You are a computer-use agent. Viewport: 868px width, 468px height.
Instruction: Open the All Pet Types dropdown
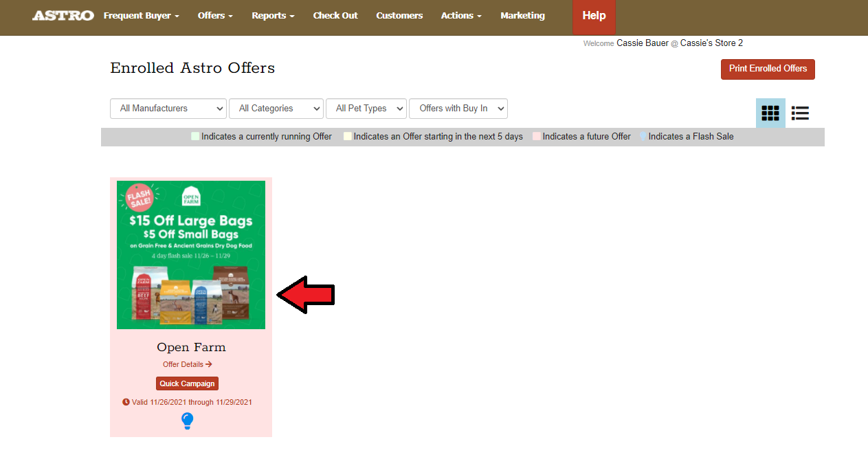(x=366, y=109)
